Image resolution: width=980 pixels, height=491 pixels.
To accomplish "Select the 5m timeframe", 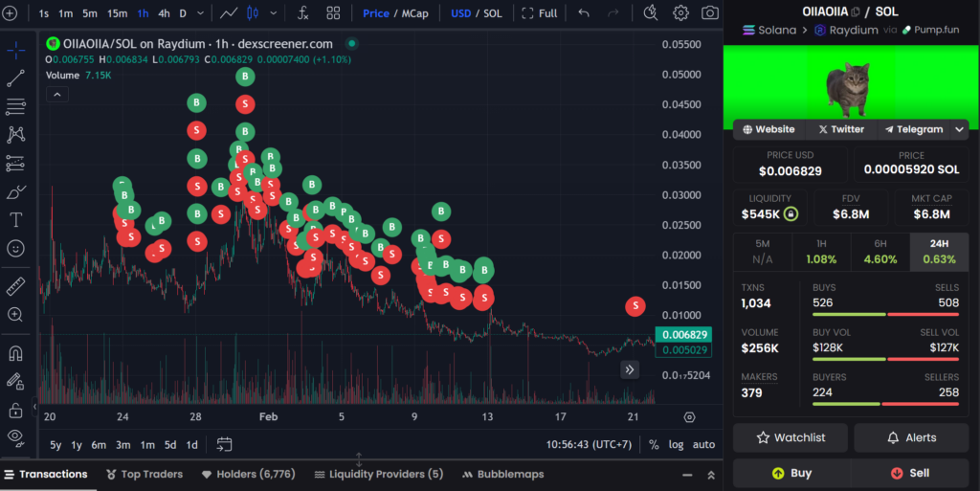I will tap(90, 13).
